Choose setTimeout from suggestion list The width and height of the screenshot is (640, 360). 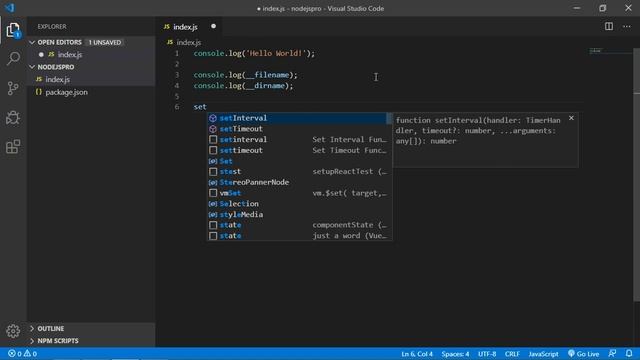297,129
